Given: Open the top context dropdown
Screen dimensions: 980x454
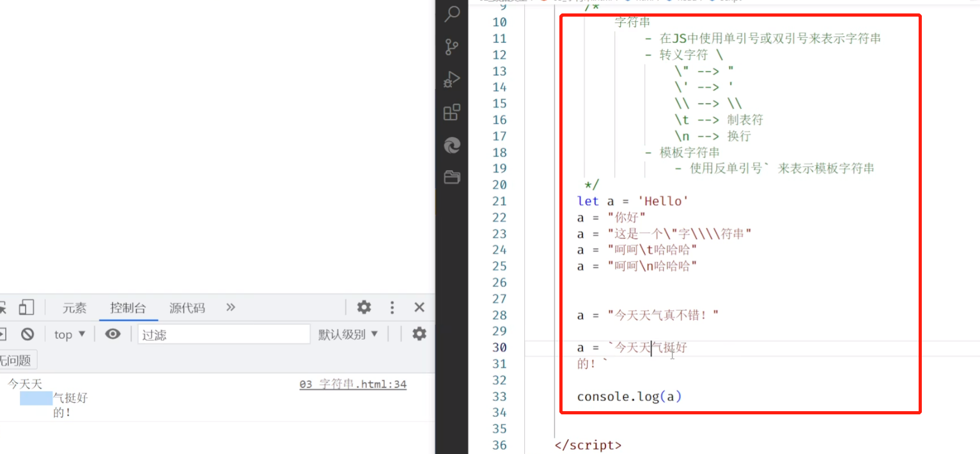Looking at the screenshot, I should 70,334.
